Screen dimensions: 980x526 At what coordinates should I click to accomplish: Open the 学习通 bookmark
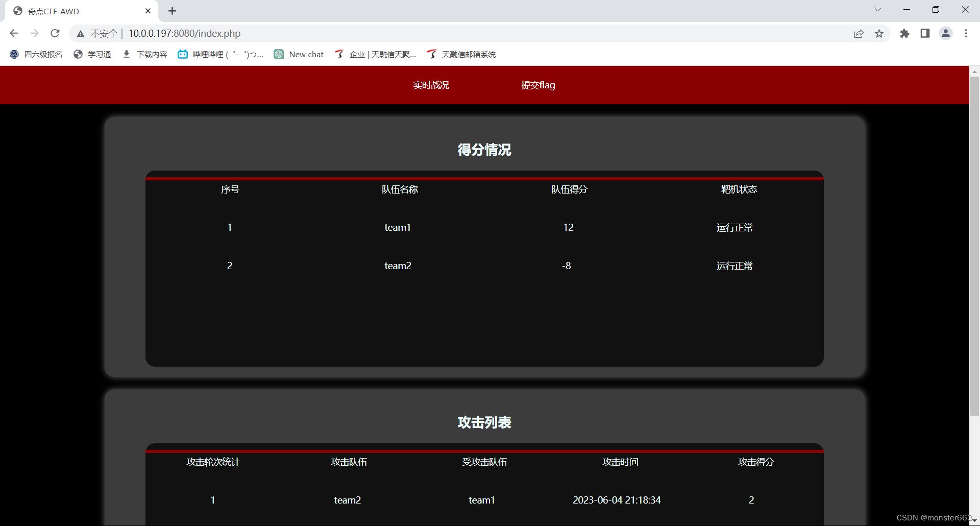coord(92,54)
